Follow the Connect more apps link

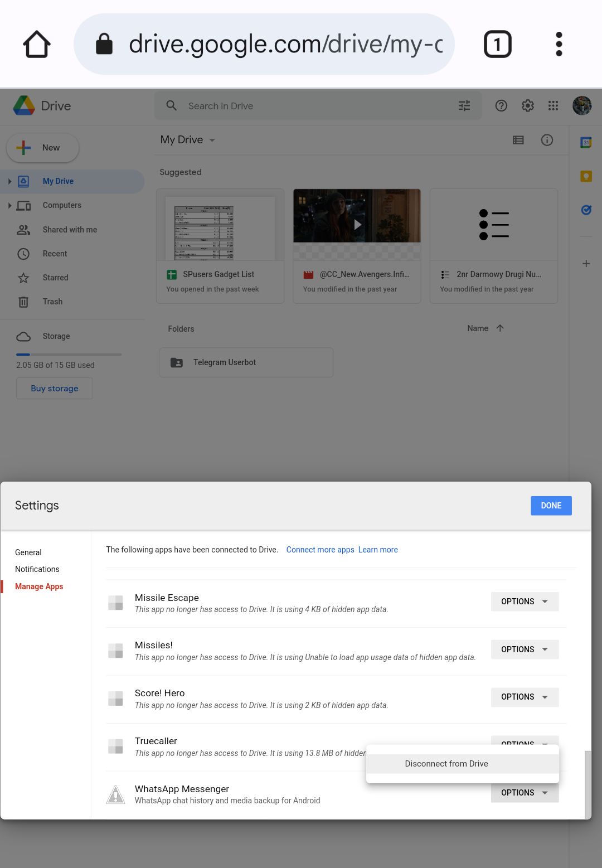pyautogui.click(x=321, y=550)
